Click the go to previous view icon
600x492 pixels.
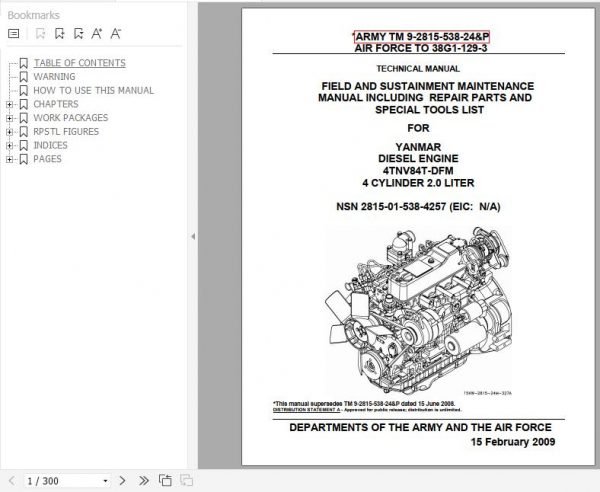pyautogui.click(x=165, y=480)
